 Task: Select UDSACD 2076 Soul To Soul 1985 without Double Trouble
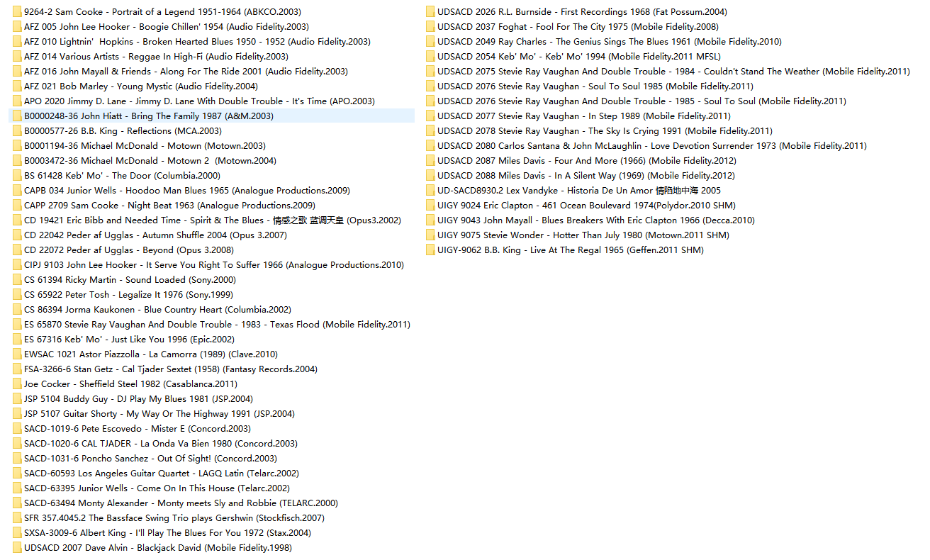595,86
